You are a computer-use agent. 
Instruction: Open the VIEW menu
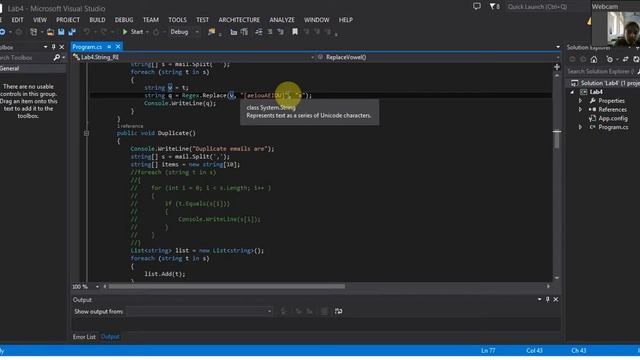pos(40,20)
